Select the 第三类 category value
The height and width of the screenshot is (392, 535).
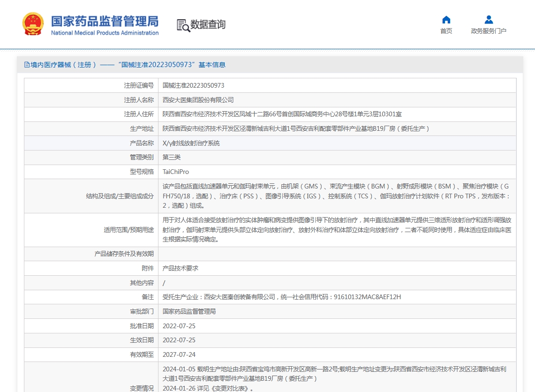click(x=172, y=157)
